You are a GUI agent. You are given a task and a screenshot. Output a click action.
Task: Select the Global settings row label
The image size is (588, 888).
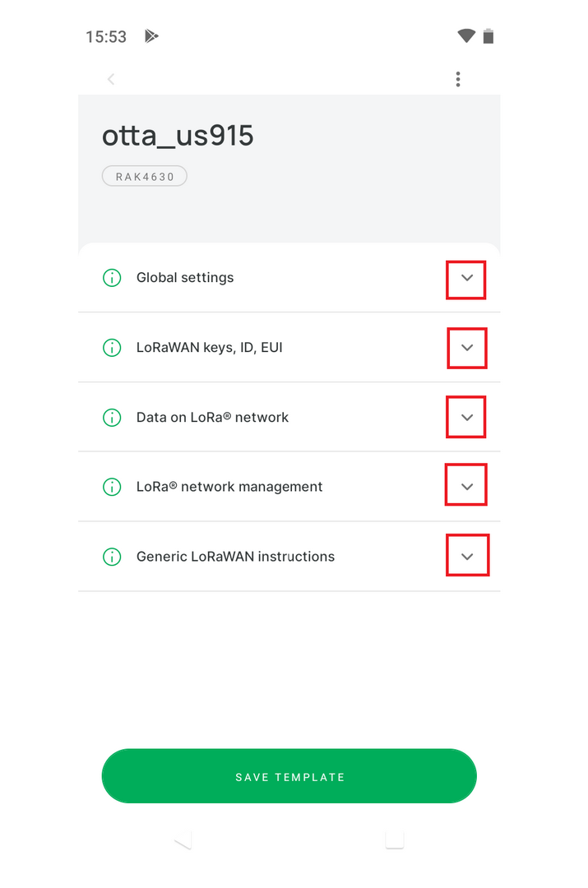tap(185, 278)
